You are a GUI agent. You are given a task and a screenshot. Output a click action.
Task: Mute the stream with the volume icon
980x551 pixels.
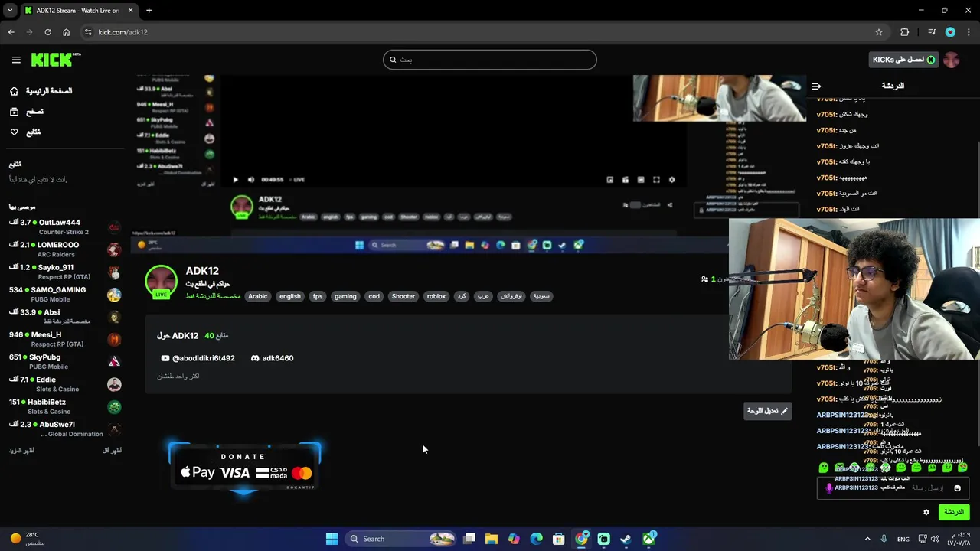pos(250,180)
